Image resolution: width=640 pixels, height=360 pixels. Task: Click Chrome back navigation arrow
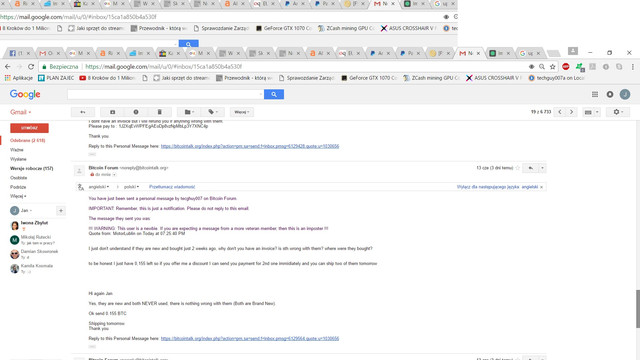coord(8,67)
